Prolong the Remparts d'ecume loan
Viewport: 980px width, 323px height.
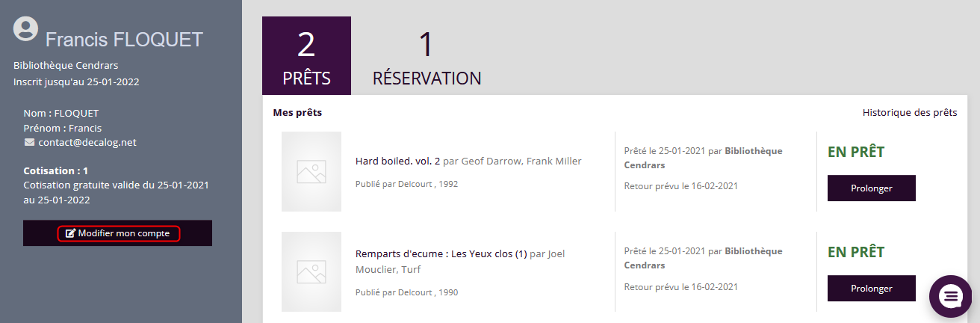871,288
